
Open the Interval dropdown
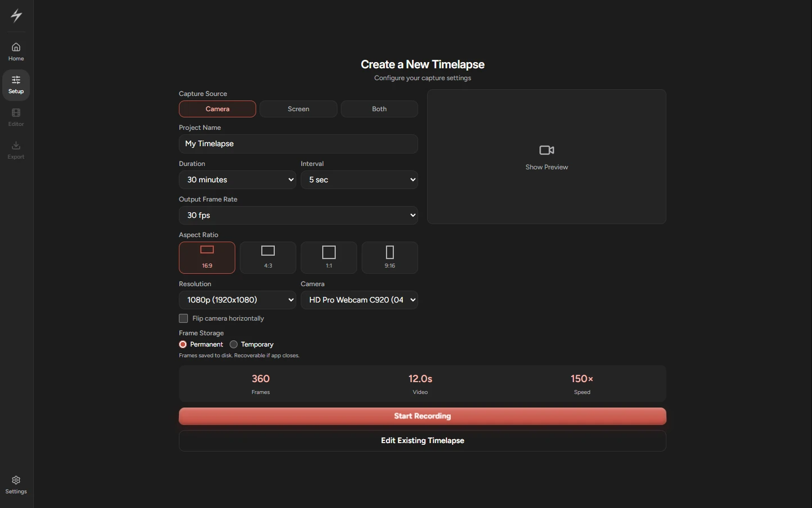[x=359, y=179]
